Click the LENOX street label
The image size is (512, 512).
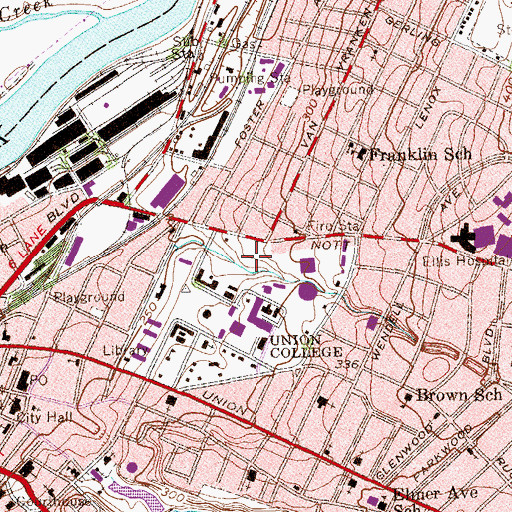click(429, 107)
